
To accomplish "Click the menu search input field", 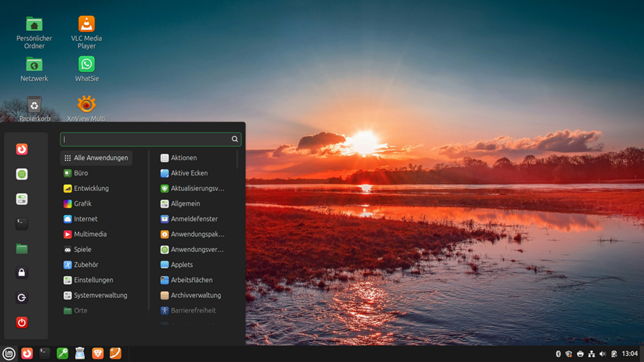I will click(x=146, y=139).
